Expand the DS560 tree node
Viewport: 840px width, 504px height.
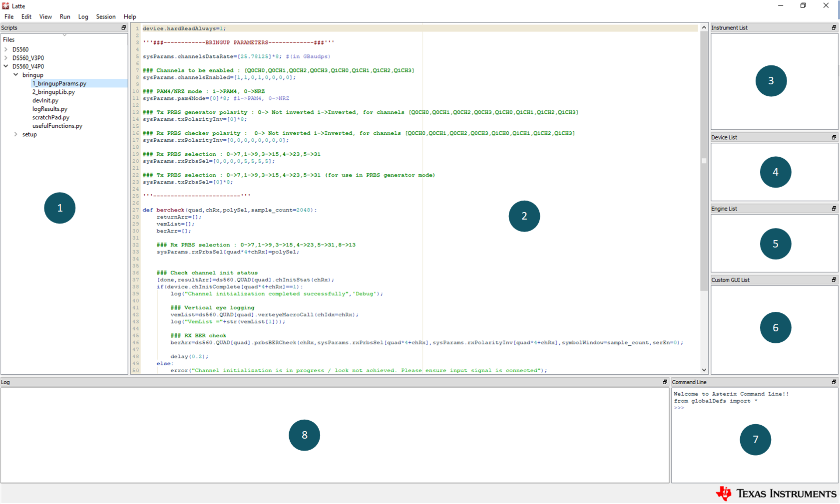click(6, 49)
